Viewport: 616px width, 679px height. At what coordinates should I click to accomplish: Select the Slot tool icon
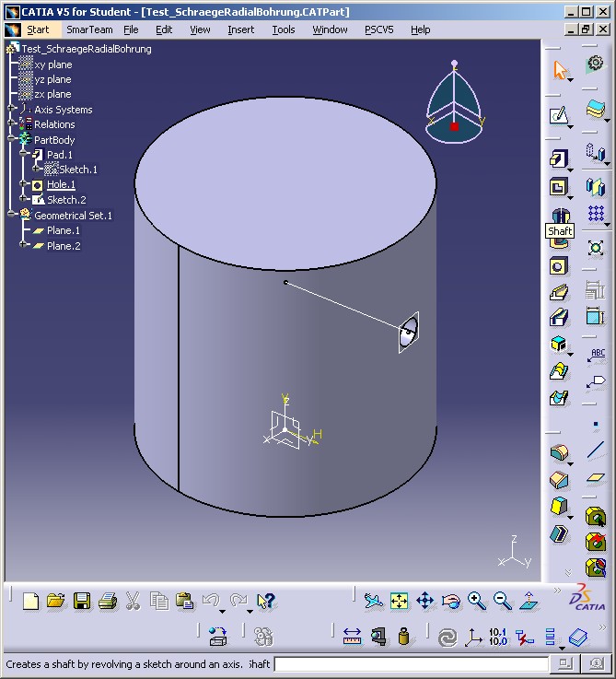tap(558, 318)
